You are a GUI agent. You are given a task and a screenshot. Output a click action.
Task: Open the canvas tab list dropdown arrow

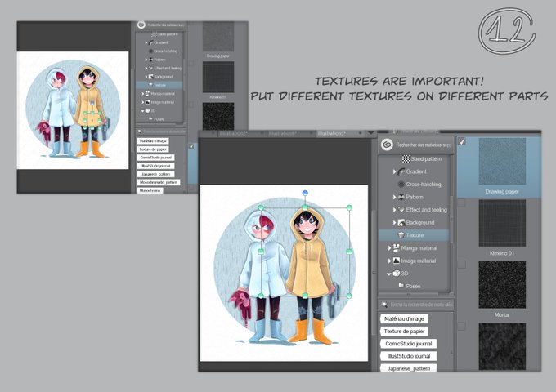370,133
